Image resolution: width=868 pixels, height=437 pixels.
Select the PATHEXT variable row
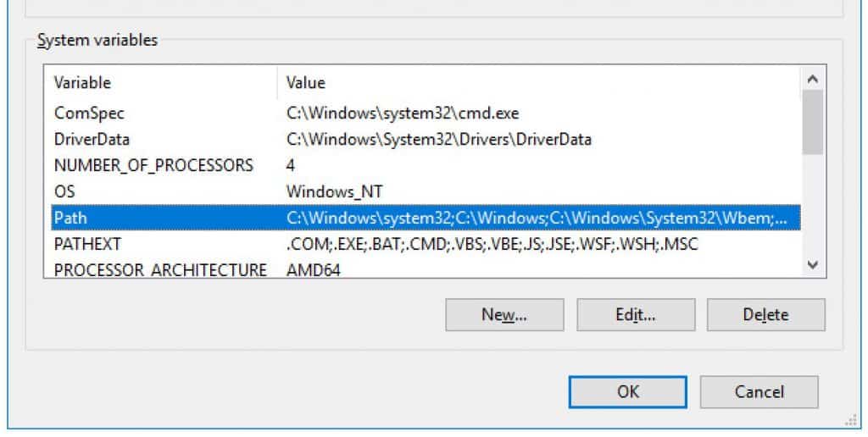click(426, 244)
